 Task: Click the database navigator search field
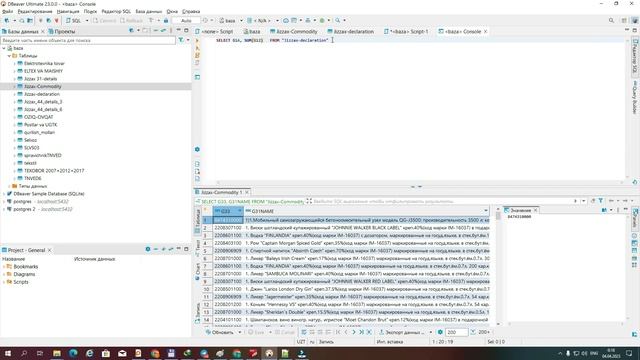pyautogui.click(x=88, y=40)
